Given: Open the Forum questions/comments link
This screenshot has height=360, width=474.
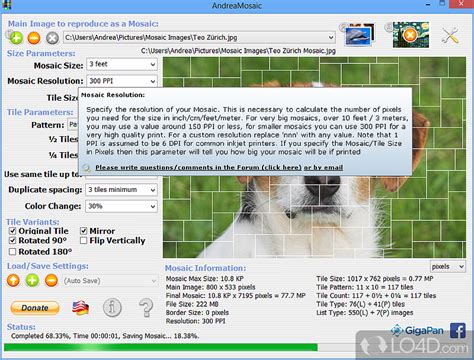Looking at the screenshot, I should pos(198,168).
